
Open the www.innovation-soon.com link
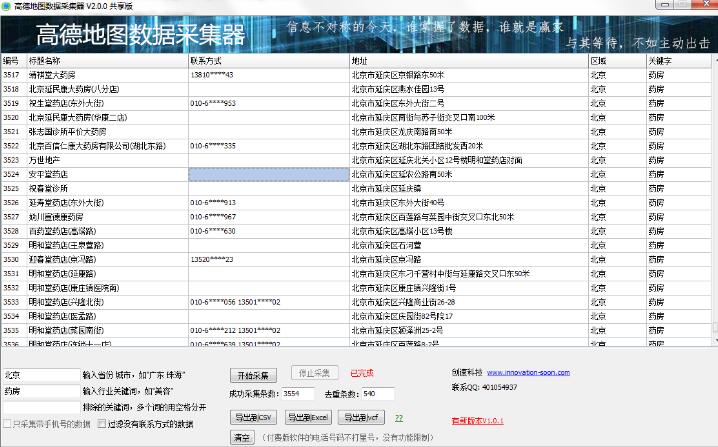[528, 372]
